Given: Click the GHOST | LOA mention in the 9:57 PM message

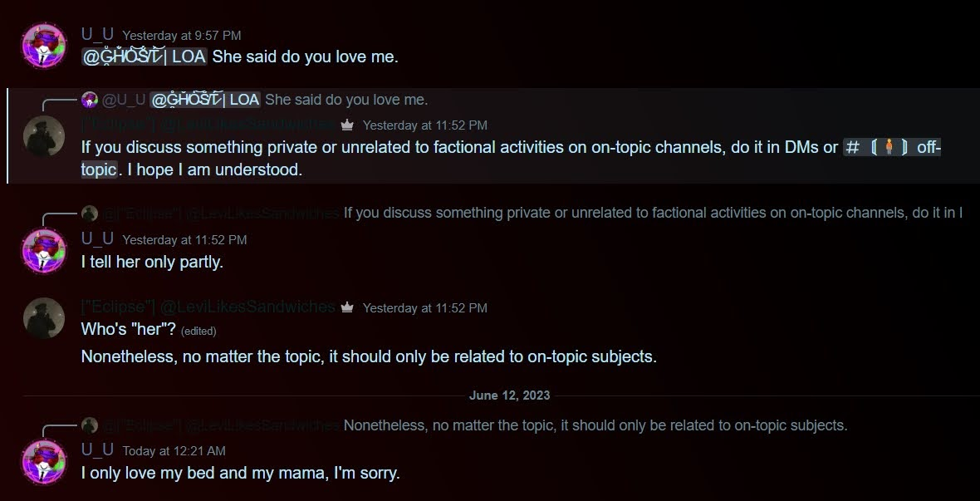Looking at the screenshot, I should tap(145, 57).
